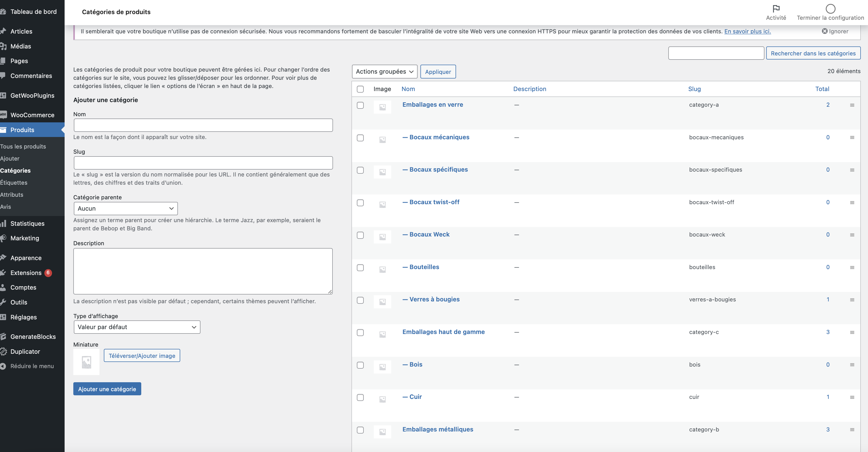Click the placeholder image of Emballages en verre
The height and width of the screenshot is (452, 868).
pyautogui.click(x=382, y=107)
